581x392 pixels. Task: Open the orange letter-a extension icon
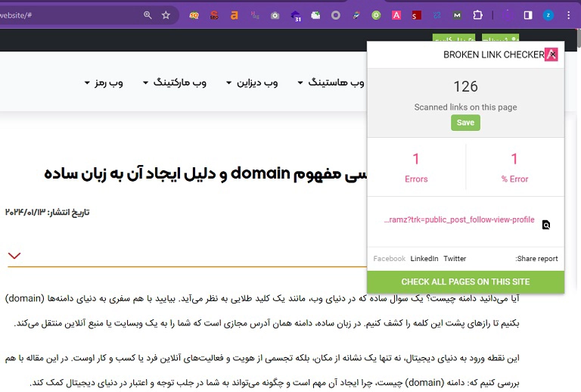click(235, 16)
